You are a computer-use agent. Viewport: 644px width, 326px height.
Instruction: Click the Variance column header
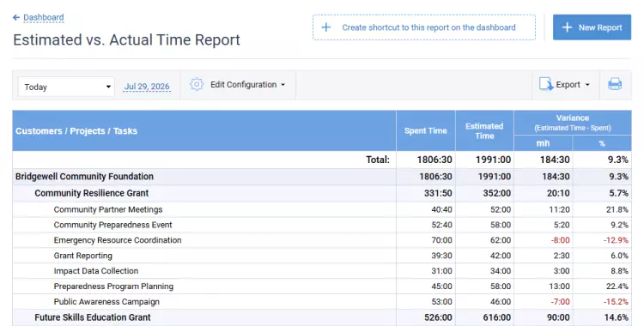[573, 123]
